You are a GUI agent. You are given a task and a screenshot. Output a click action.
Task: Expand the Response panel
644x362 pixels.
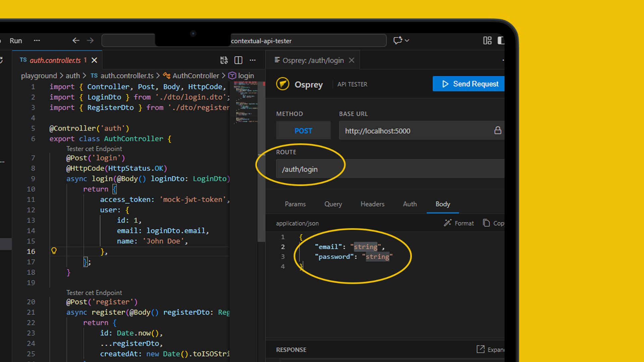click(481, 349)
